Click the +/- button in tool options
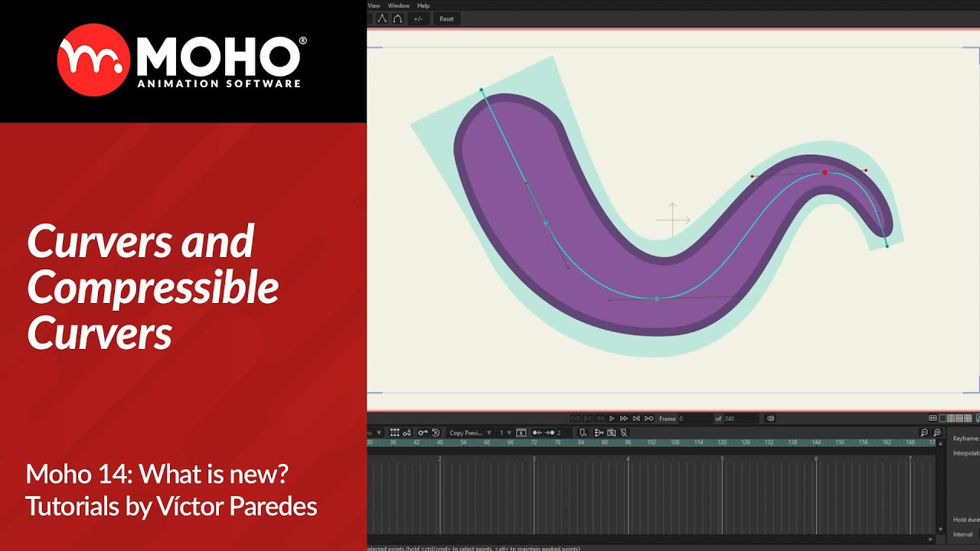 tap(417, 18)
